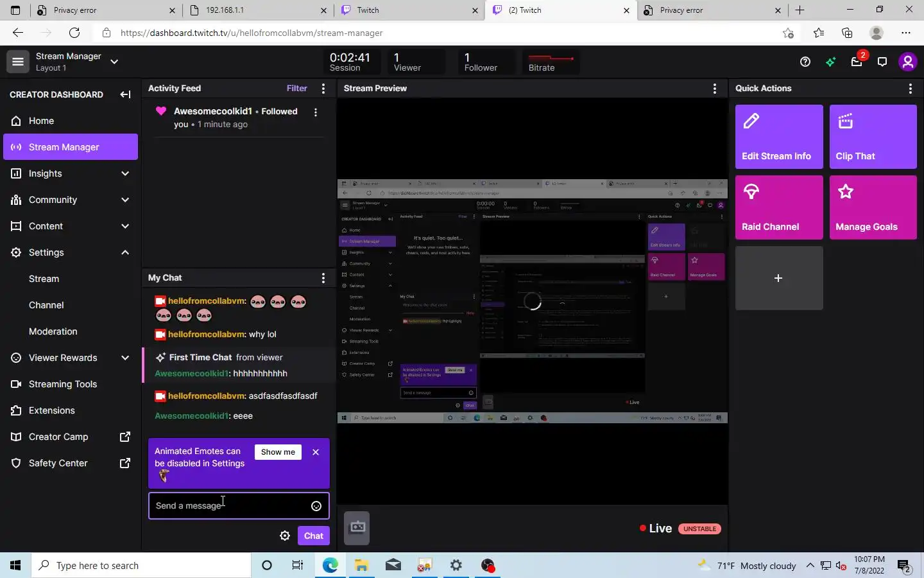Viewport: 924px width, 578px height.
Task: Go back in browser history
Action: click(x=18, y=33)
